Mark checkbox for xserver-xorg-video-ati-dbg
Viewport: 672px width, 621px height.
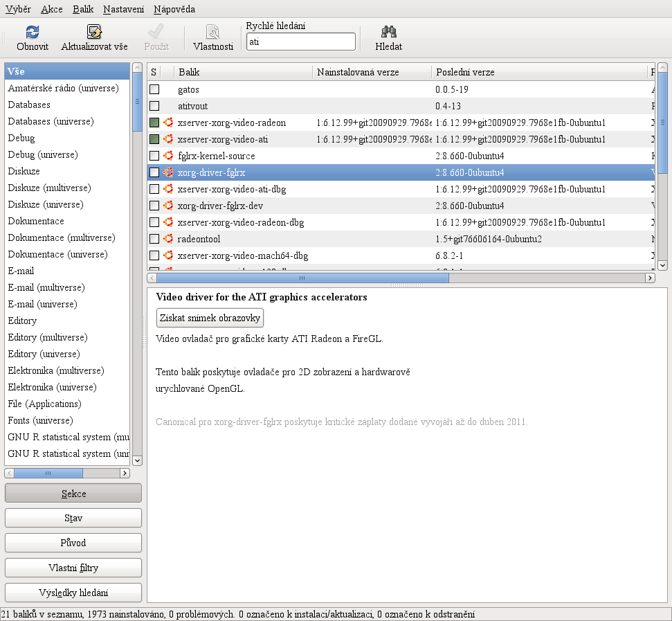[154, 189]
